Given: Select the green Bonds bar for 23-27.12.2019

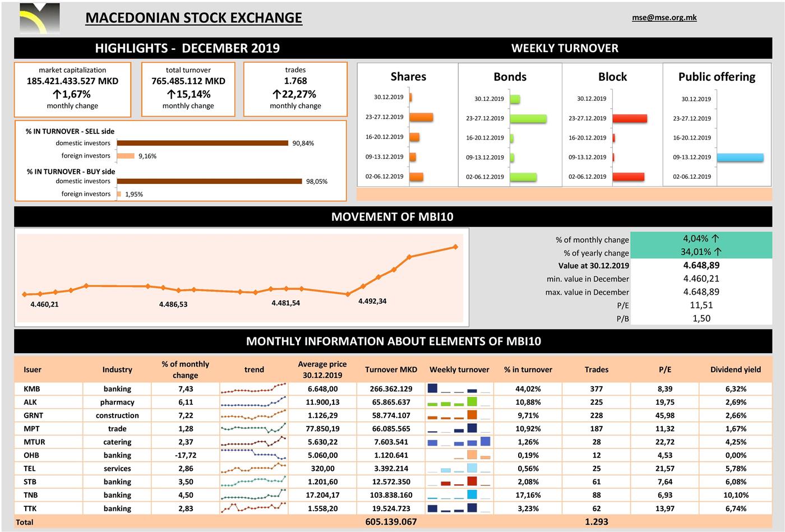Looking at the screenshot, I should [528, 119].
